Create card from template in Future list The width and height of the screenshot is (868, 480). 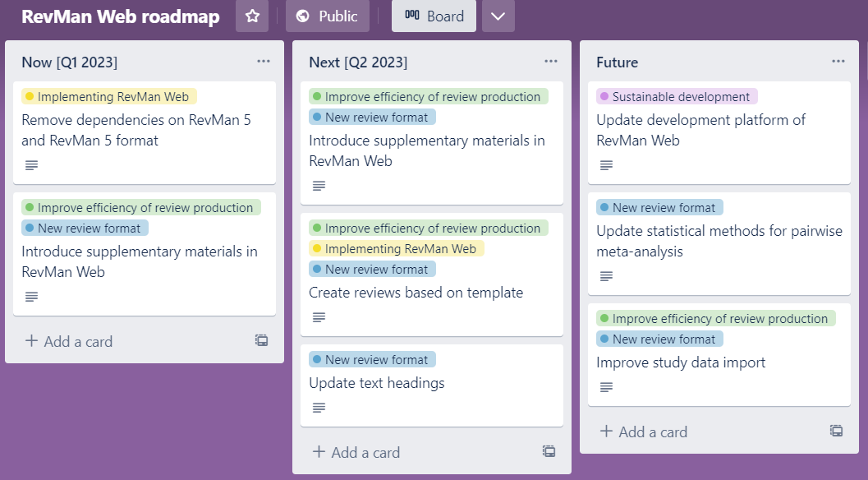pyautogui.click(x=836, y=431)
